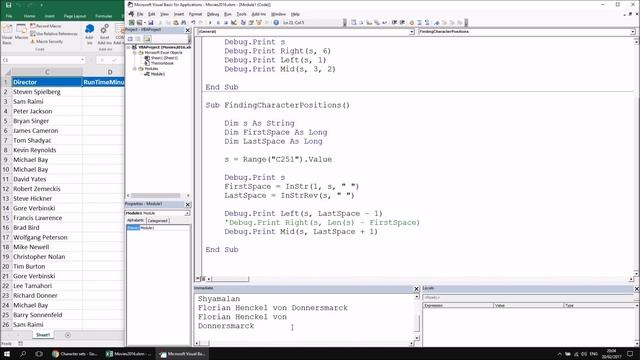The image size is (640, 360).
Task: Click the code window vertical scrollbar
Action: [x=636, y=157]
